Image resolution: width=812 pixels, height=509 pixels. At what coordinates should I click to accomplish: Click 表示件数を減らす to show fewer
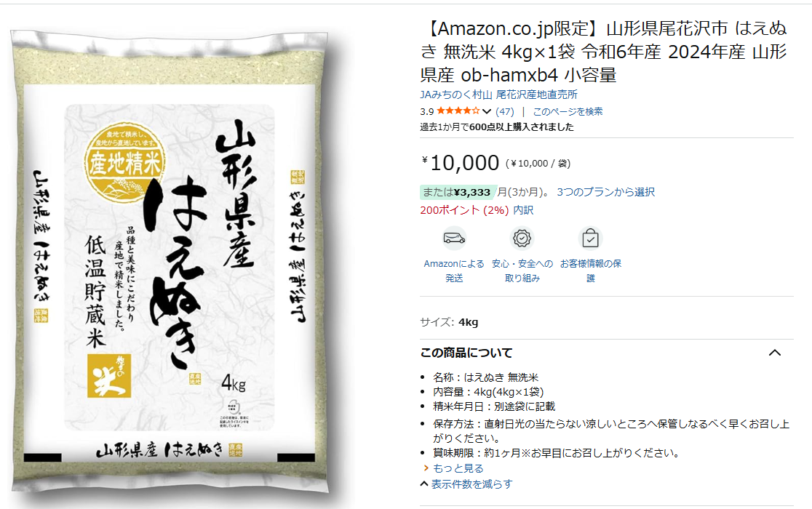point(471,484)
